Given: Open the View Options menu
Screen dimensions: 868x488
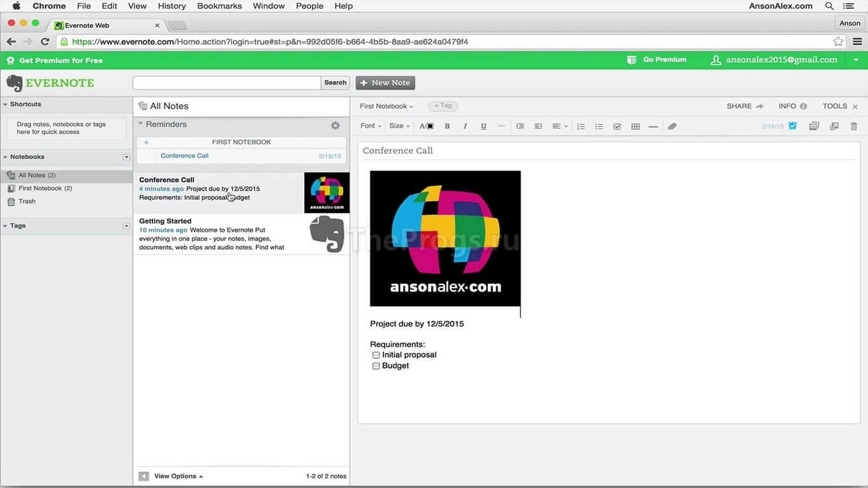Looking at the screenshot, I should click(179, 476).
